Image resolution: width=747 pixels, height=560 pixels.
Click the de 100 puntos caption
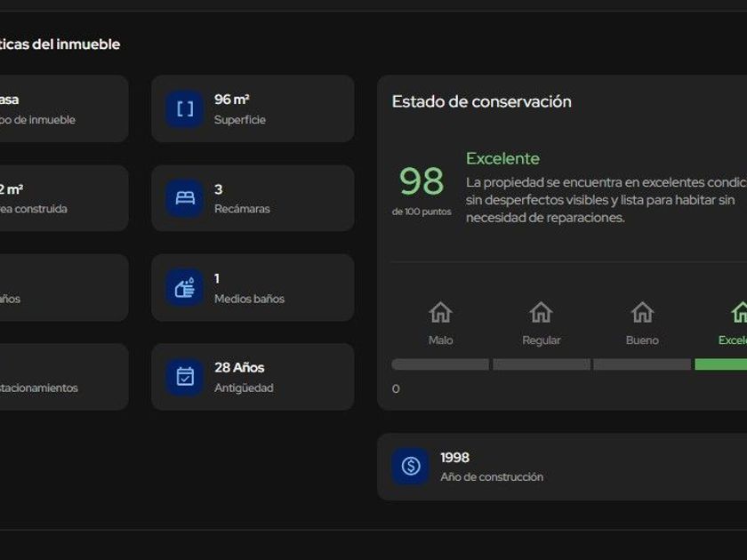click(422, 212)
